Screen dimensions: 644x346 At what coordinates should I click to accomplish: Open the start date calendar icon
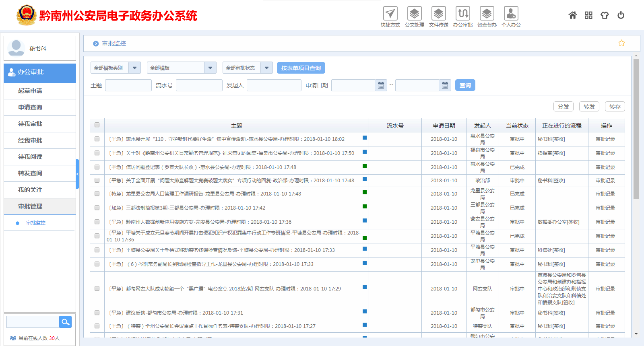381,85
